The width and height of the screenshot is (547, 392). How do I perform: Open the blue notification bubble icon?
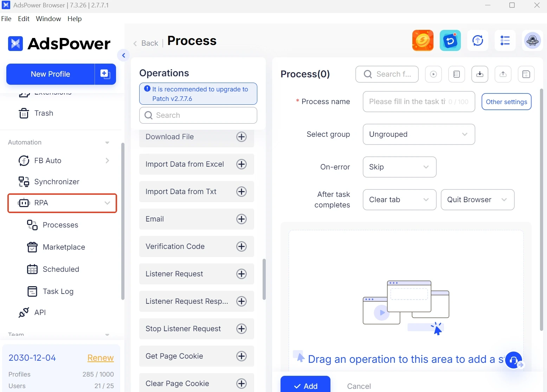(x=450, y=40)
